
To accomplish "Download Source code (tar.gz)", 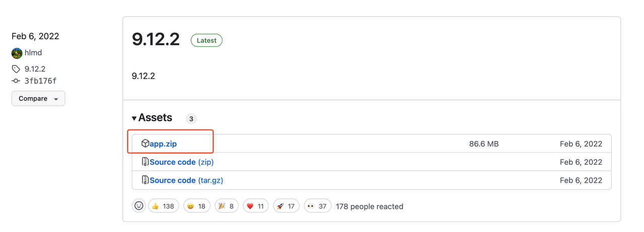I will click(x=187, y=180).
